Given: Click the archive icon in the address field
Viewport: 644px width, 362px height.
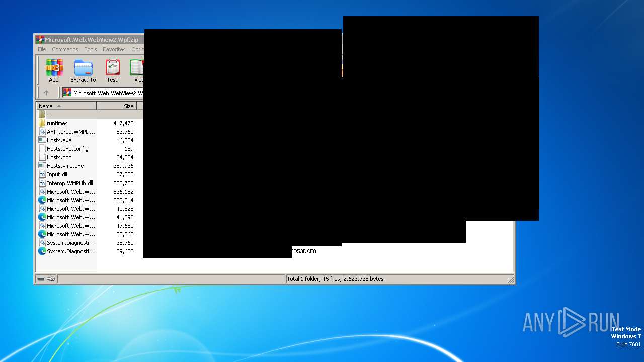Looking at the screenshot, I should [x=67, y=93].
